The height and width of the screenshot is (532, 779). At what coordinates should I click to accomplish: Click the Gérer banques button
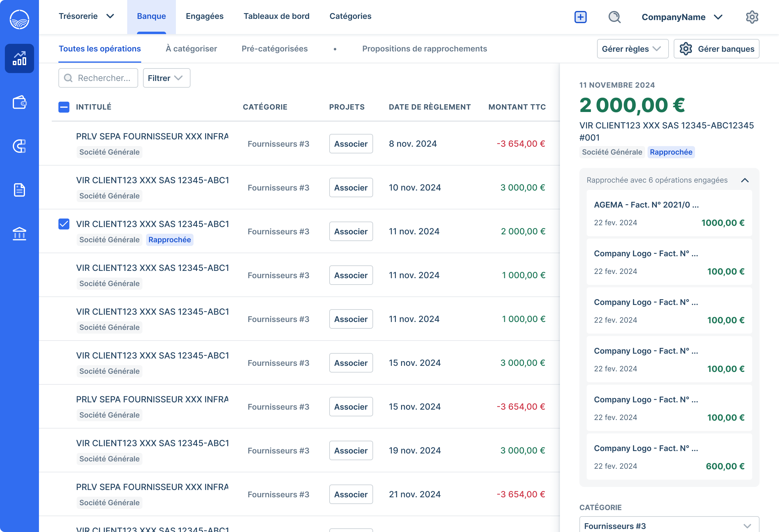(x=716, y=49)
